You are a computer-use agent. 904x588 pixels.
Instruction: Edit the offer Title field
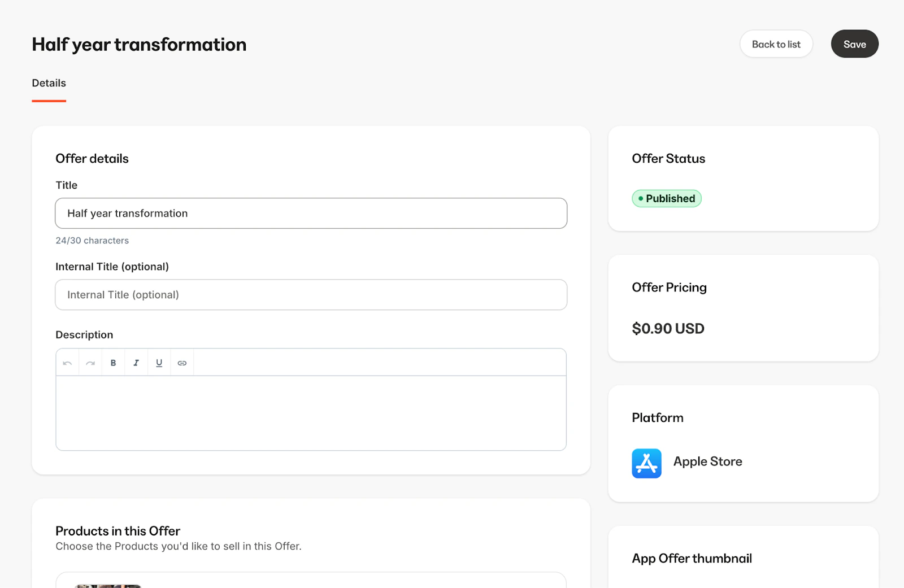pos(311,213)
